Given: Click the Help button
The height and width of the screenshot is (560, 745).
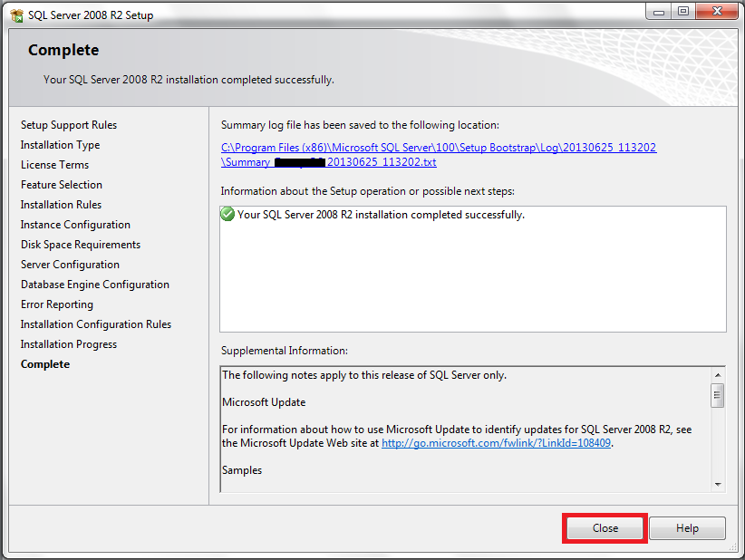Looking at the screenshot, I should (x=687, y=528).
